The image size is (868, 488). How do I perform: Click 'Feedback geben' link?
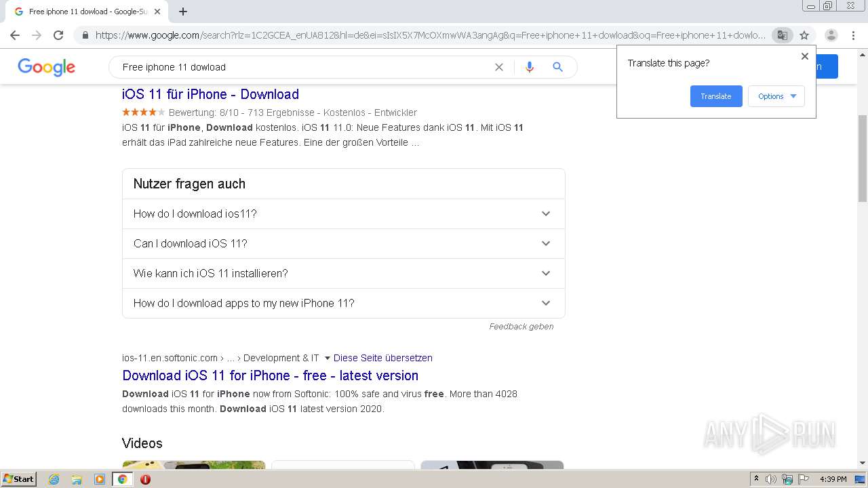point(521,327)
